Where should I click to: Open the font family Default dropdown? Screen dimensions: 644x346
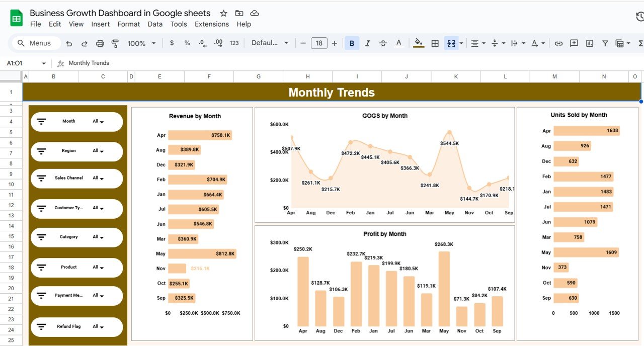tap(270, 43)
